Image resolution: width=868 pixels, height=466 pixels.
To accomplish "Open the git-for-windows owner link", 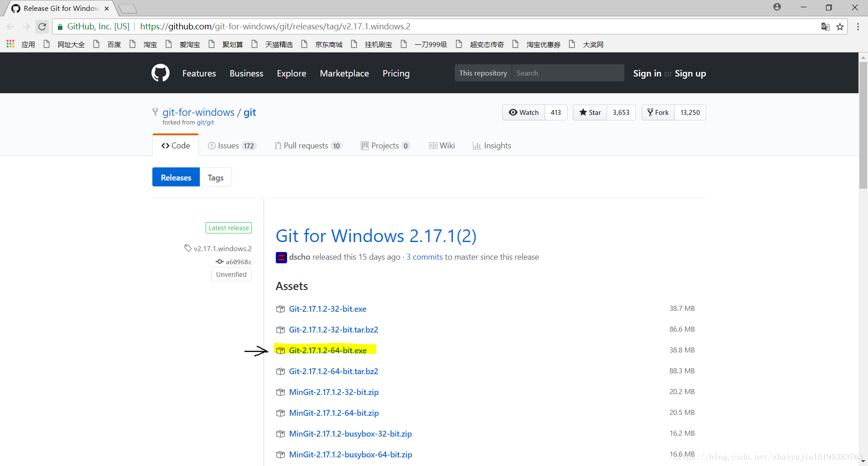I will coord(198,112).
